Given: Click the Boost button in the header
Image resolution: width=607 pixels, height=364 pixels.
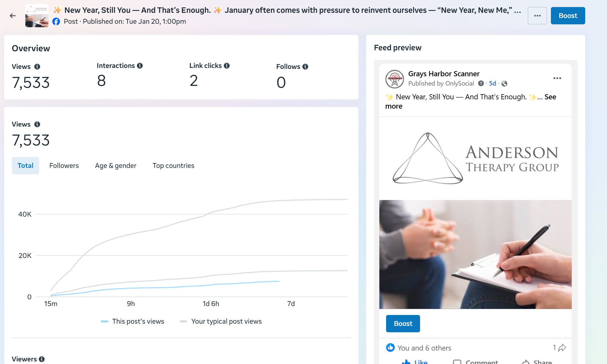Looking at the screenshot, I should 568,16.
